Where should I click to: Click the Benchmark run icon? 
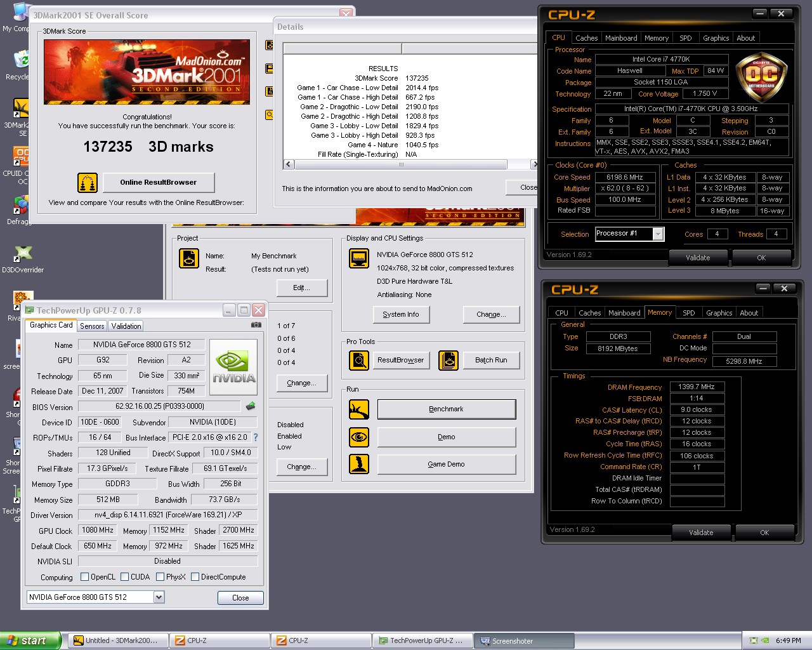click(359, 409)
